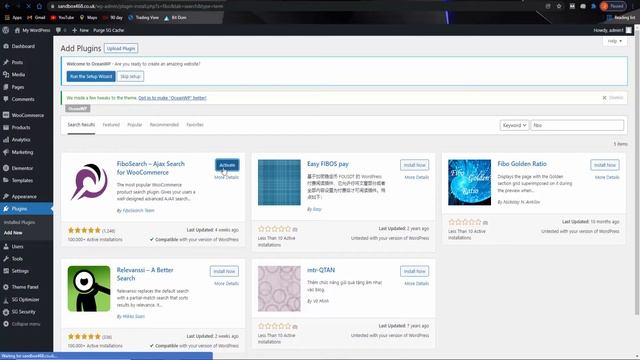Image resolution: width=640 pixels, height=360 pixels.
Task: Open the Howdy admin account menu
Action: 612,30
